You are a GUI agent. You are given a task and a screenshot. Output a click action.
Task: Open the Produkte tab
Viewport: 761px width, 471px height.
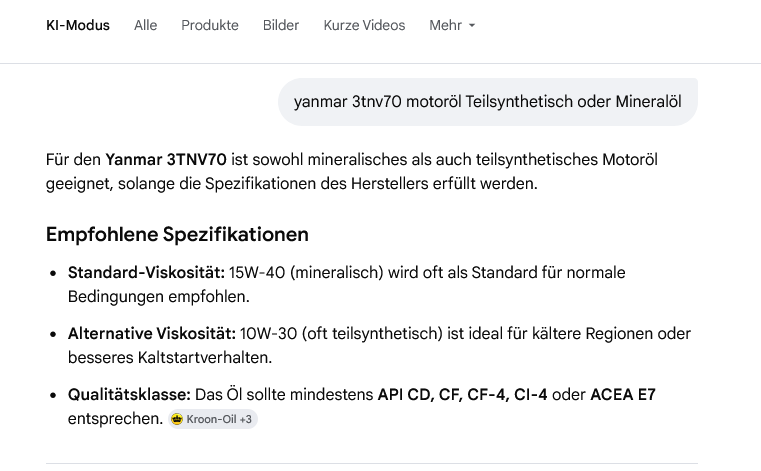pos(210,25)
